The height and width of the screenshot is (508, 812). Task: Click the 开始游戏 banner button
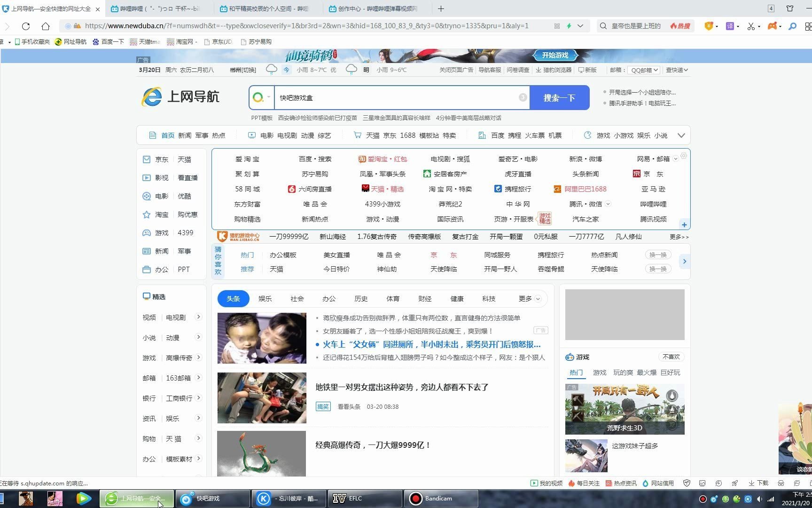pos(555,56)
